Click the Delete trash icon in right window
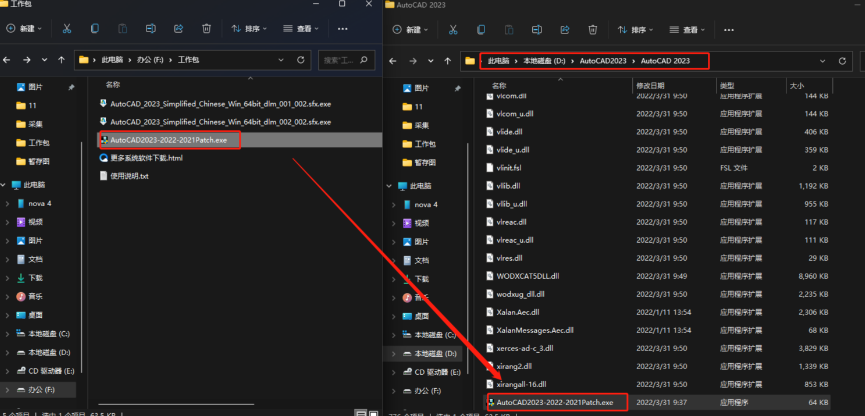The image size is (865, 416). [592, 29]
